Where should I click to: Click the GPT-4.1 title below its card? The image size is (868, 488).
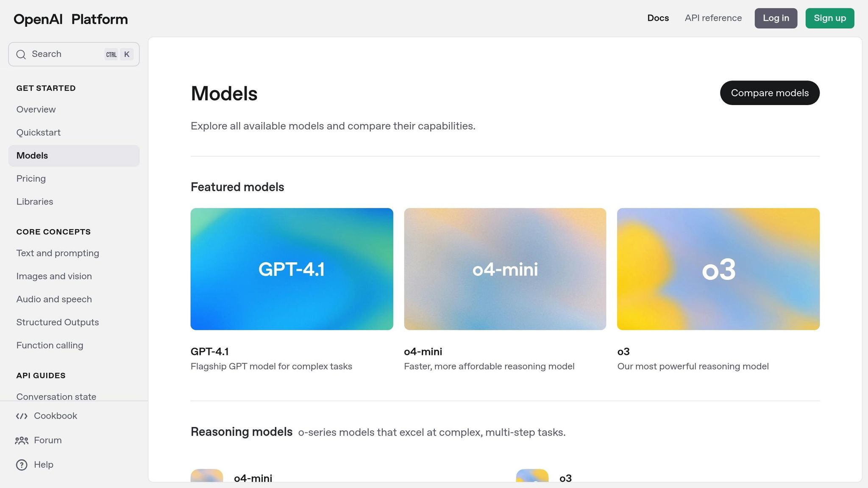click(210, 352)
